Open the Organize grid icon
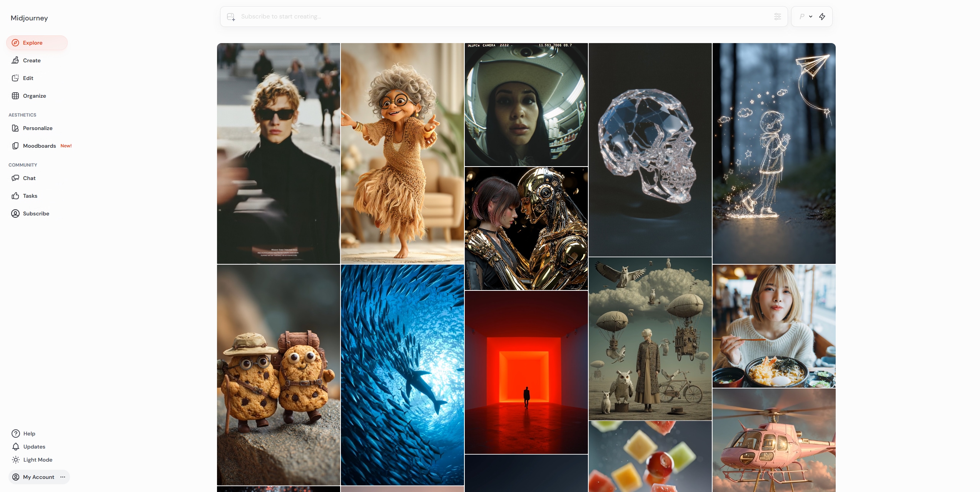Viewport: 980px width, 492px height. click(15, 96)
